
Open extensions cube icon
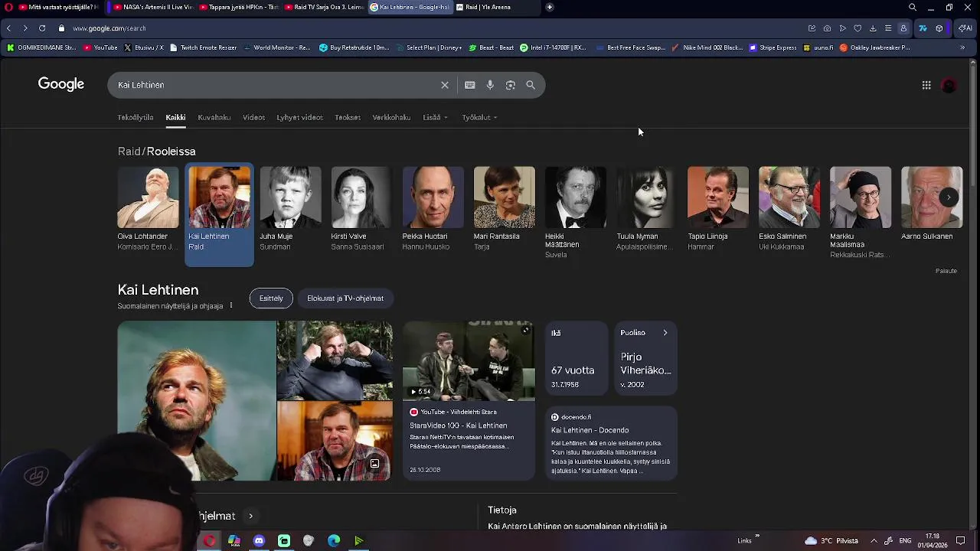point(939,28)
